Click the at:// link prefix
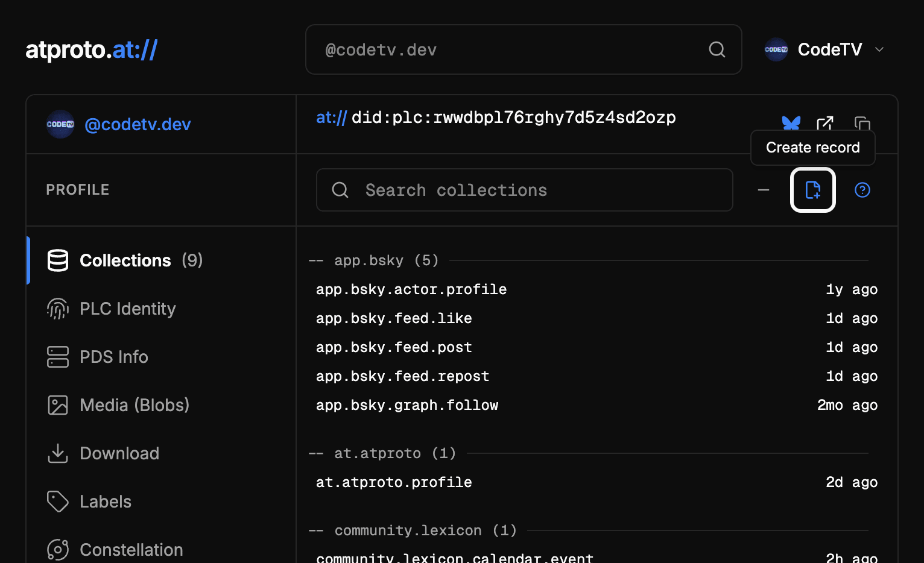Viewport: 924px width, 563px height. 331,118
